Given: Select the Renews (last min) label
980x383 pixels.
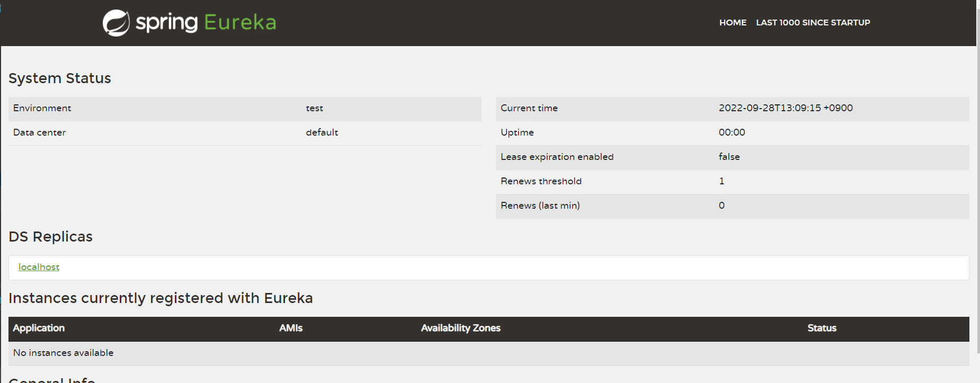Looking at the screenshot, I should pyautogui.click(x=540, y=206).
